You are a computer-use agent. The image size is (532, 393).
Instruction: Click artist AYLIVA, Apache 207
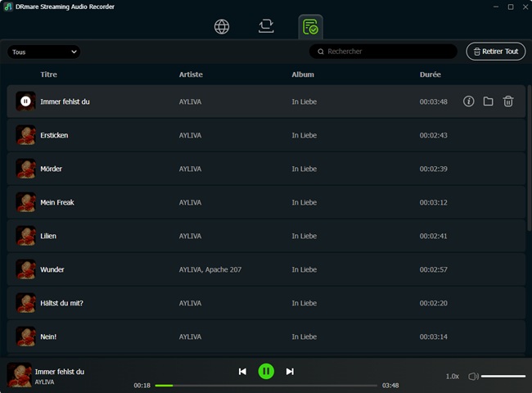pyautogui.click(x=210, y=269)
